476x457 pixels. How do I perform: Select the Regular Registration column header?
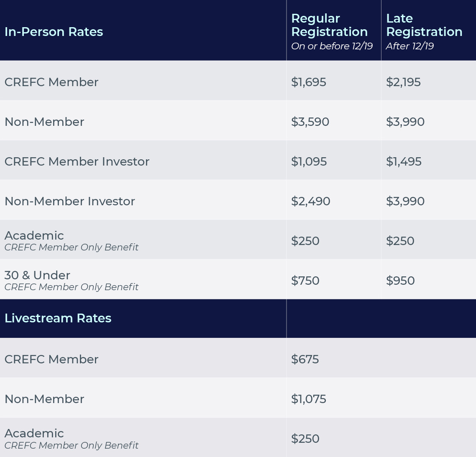(x=329, y=25)
